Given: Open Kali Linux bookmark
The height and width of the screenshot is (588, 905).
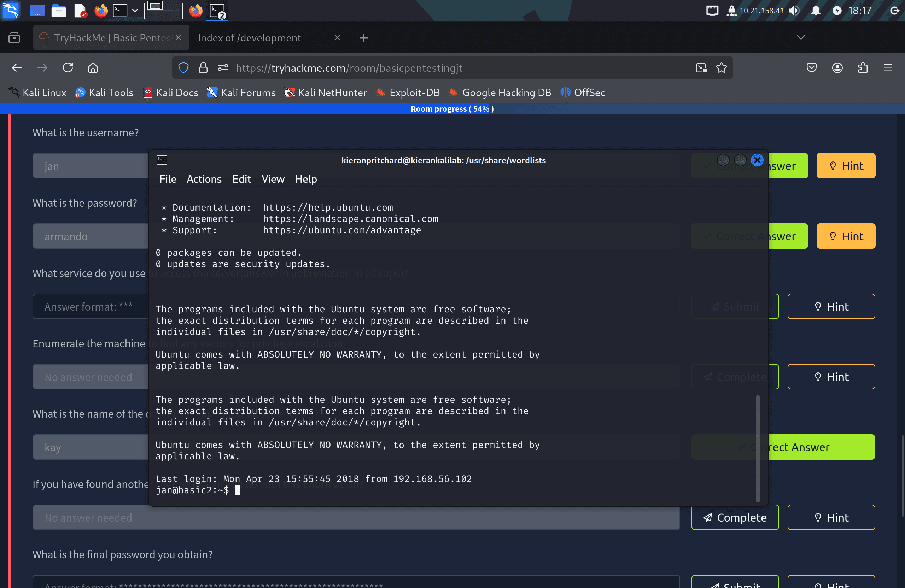Looking at the screenshot, I should tap(37, 92).
